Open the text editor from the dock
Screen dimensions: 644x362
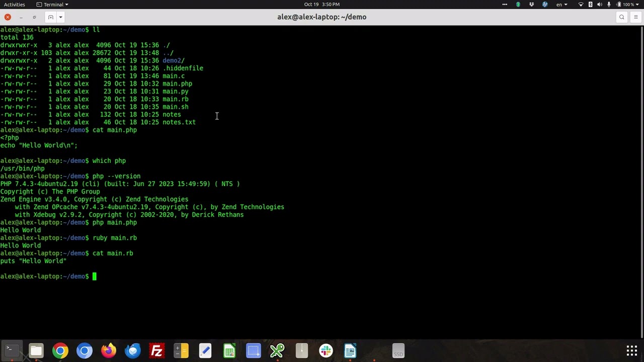(x=205, y=350)
